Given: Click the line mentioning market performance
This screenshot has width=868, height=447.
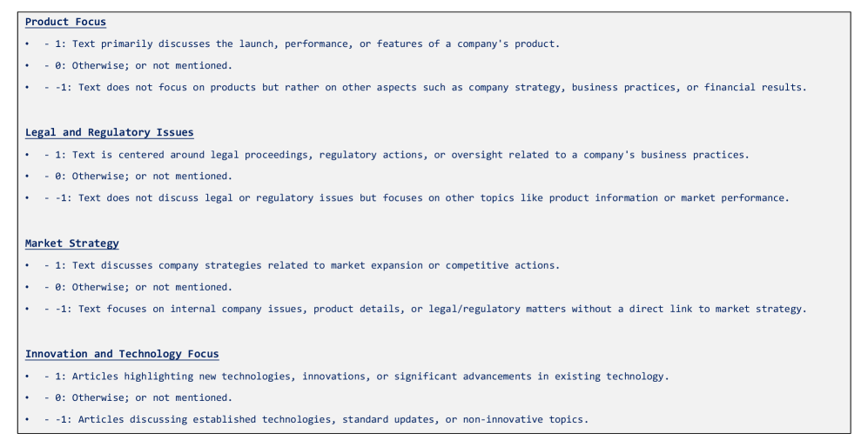Looking at the screenshot, I should (416, 197).
